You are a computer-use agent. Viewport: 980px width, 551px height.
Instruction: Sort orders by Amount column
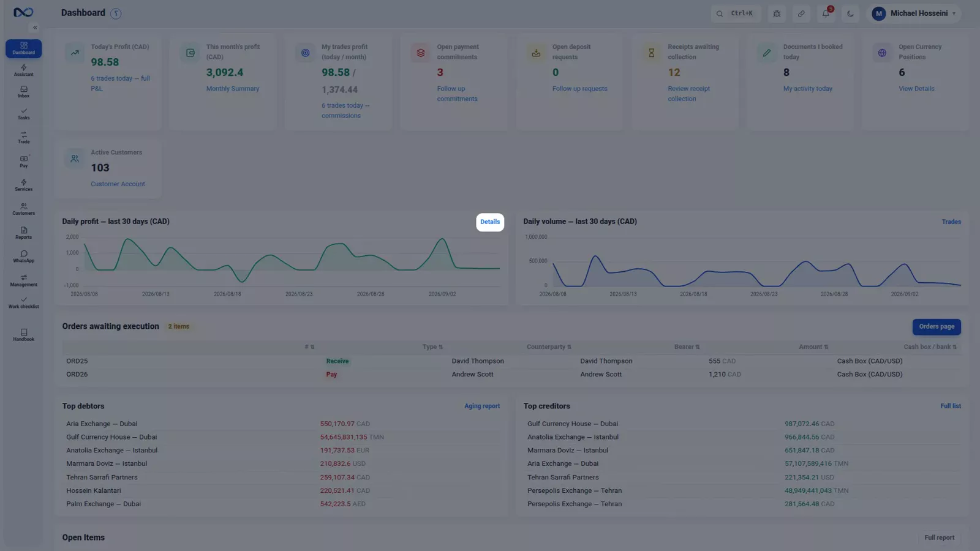pyautogui.click(x=813, y=347)
